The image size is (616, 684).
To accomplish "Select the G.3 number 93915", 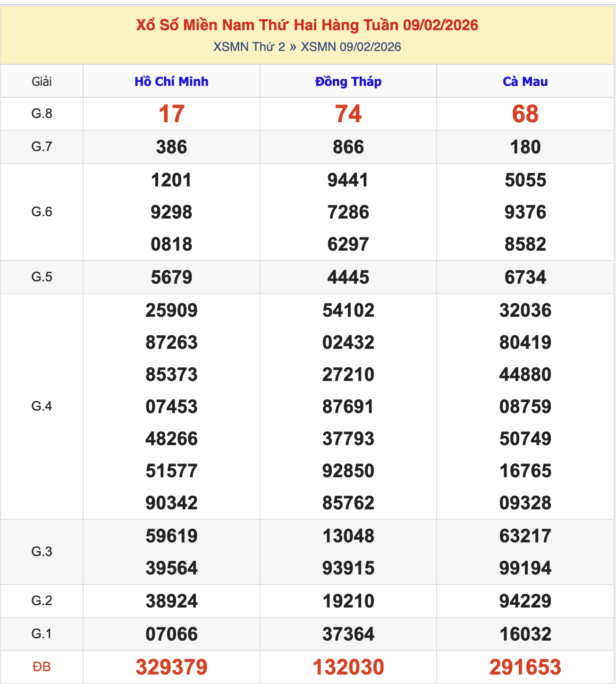I will point(348,568).
